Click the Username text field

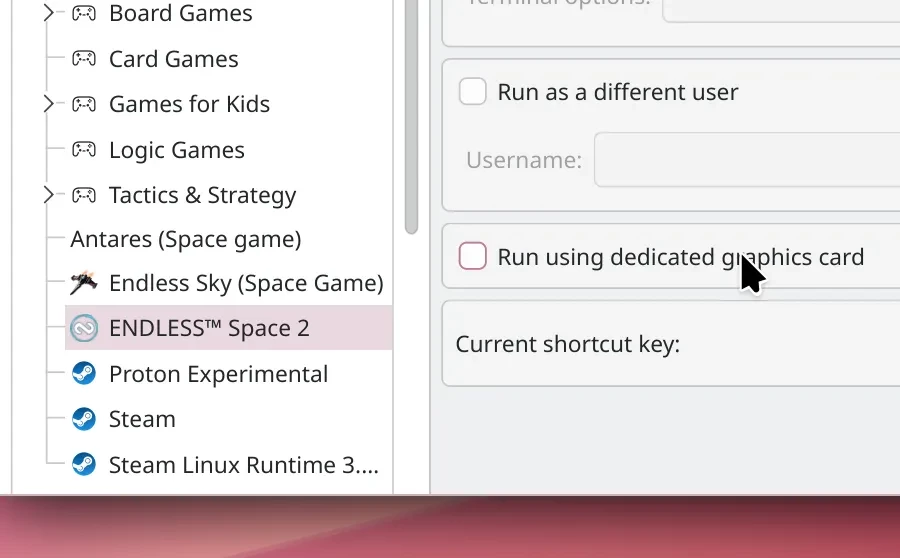pyautogui.click(x=745, y=160)
